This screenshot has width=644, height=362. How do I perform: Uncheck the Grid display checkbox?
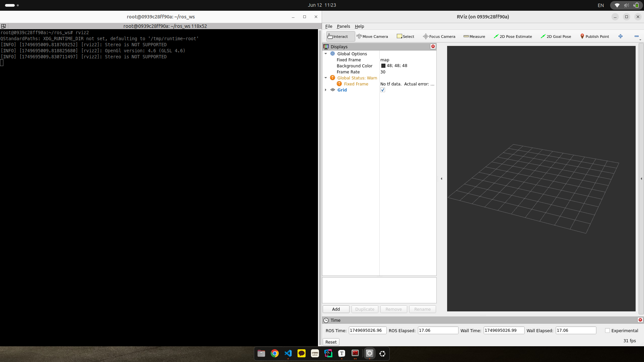383,90
